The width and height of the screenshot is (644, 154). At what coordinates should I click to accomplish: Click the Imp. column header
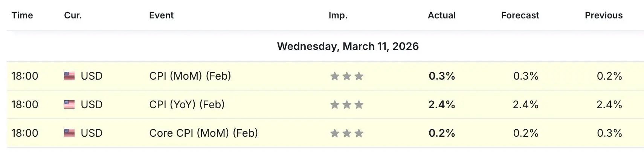(x=338, y=15)
